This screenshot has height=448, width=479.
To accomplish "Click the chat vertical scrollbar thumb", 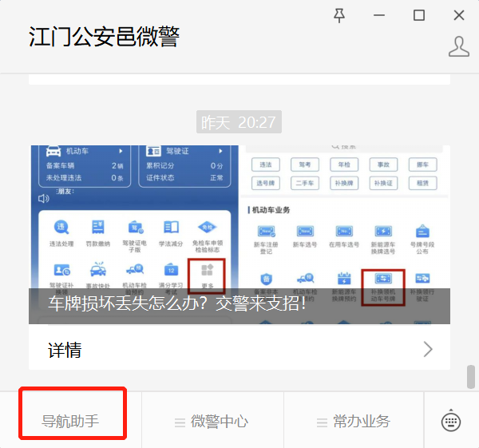I will click(x=470, y=375).
